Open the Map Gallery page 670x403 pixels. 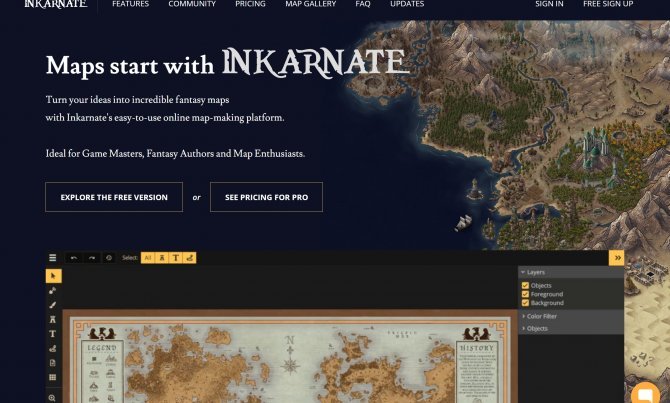(311, 4)
